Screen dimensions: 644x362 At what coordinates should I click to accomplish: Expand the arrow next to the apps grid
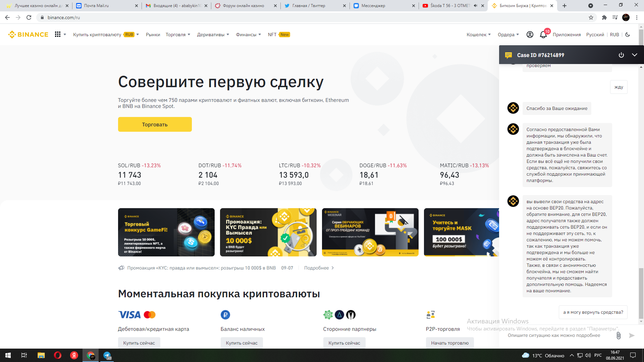point(65,35)
